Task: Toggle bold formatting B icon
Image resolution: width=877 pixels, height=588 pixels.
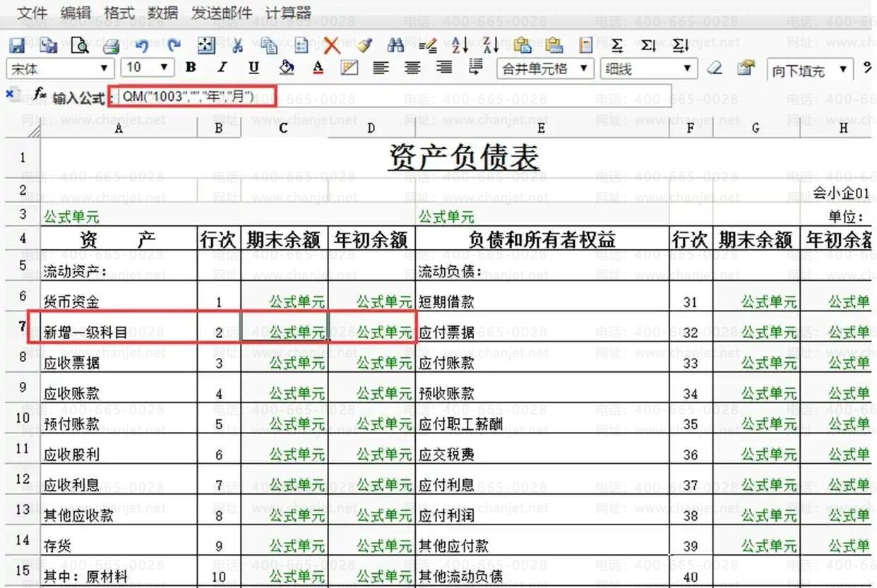Action: coord(190,68)
